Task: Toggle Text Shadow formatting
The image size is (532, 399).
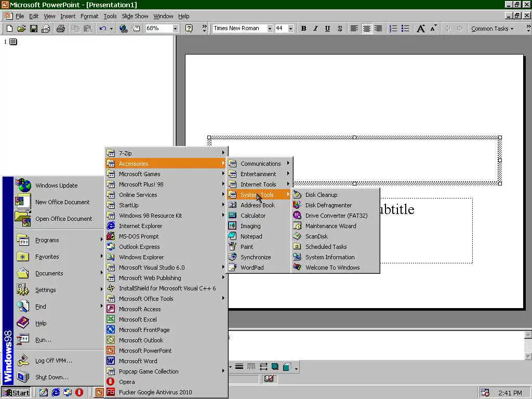Action: point(340,29)
